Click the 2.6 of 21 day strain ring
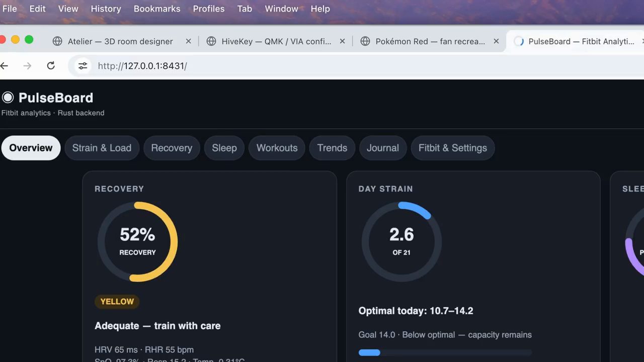Image resolution: width=644 pixels, height=362 pixels. 401,242
